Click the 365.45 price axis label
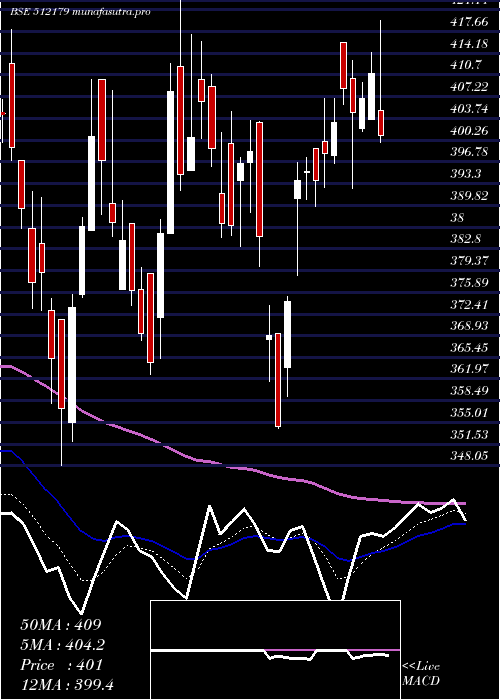Viewport: 500px width, 700px height. 469,347
